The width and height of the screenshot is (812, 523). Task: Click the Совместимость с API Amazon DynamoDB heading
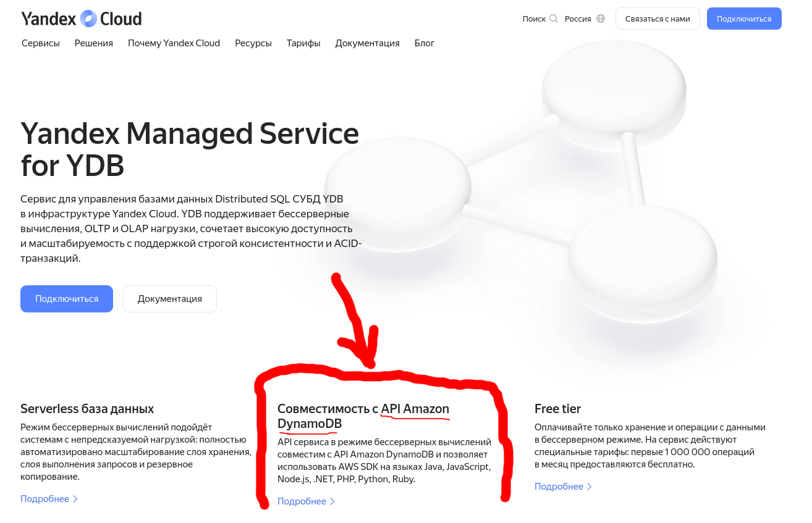(363, 416)
